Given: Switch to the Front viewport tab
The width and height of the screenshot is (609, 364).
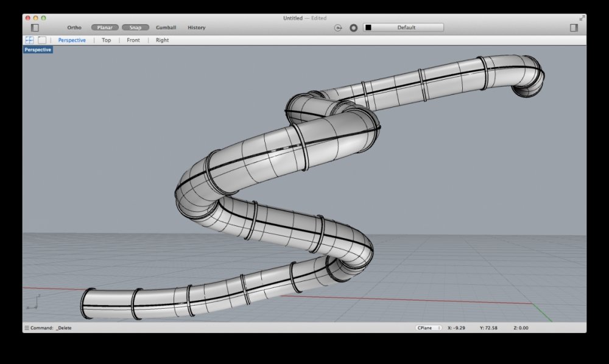Looking at the screenshot, I should 133,40.
